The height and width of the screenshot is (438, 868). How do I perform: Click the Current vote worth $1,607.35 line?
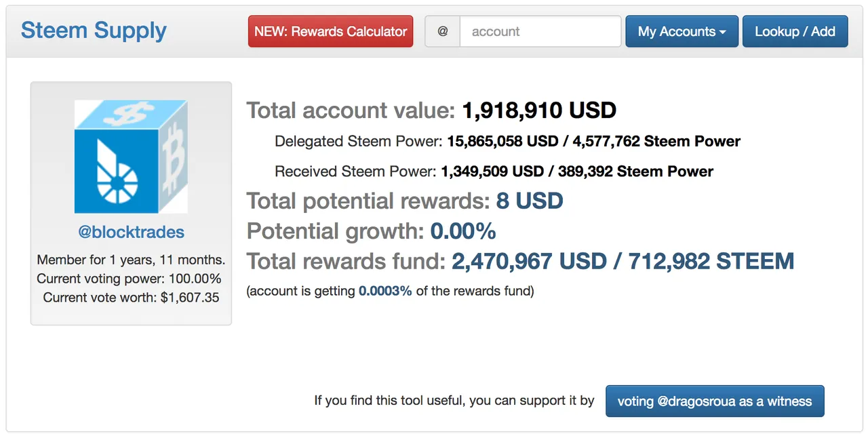click(x=131, y=297)
